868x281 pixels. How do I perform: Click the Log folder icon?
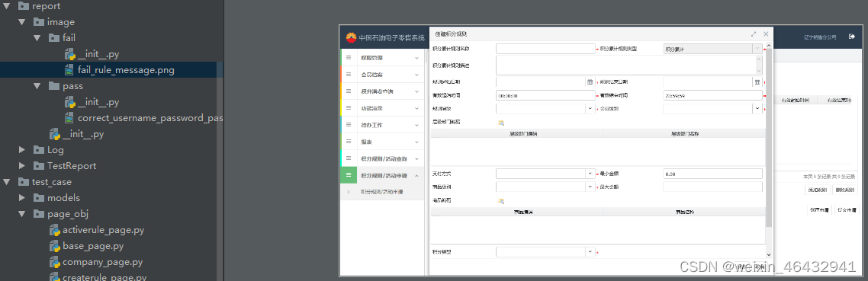click(x=39, y=150)
